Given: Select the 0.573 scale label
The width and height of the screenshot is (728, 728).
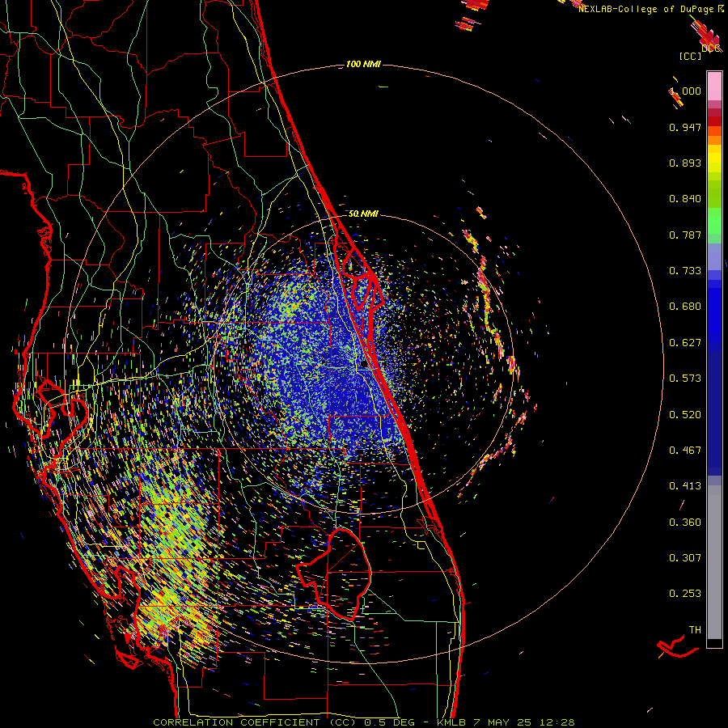Looking at the screenshot, I should point(685,379).
